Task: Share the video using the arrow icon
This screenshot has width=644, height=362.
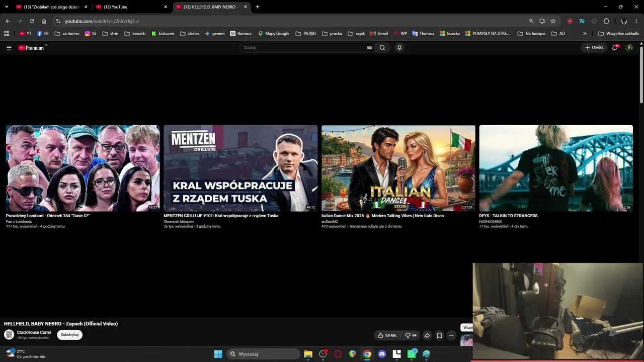Action: pos(427,335)
